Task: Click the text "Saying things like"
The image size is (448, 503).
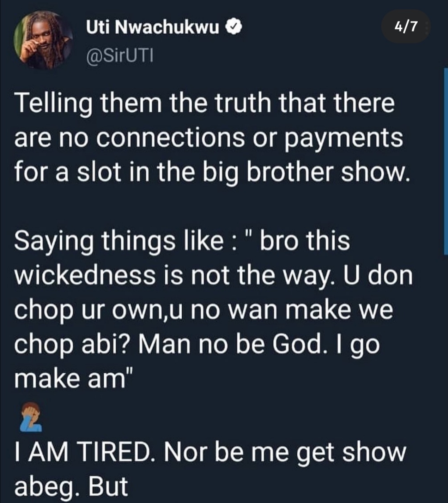Action: tap(119, 241)
